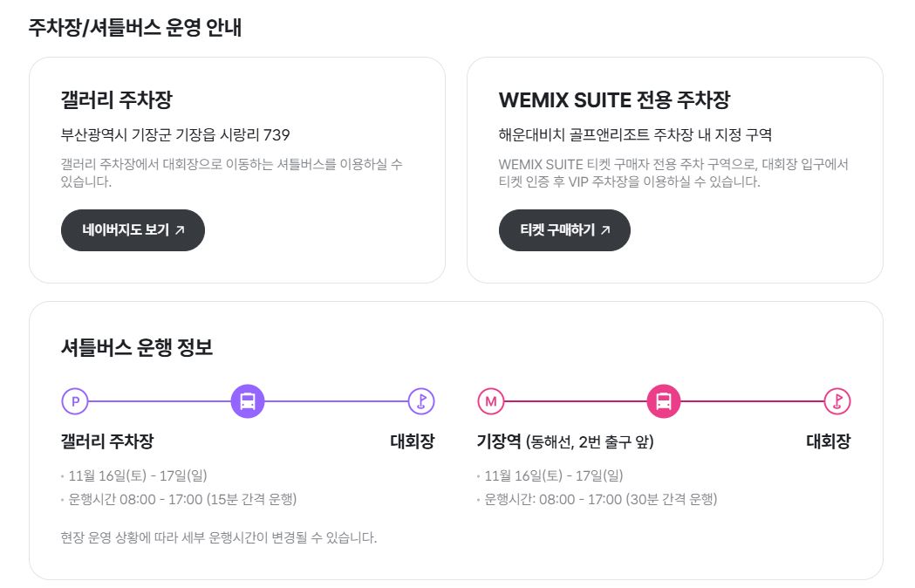
Task: Select the WEMIX SUITE 전용 주차장 heading
Action: coord(614,99)
